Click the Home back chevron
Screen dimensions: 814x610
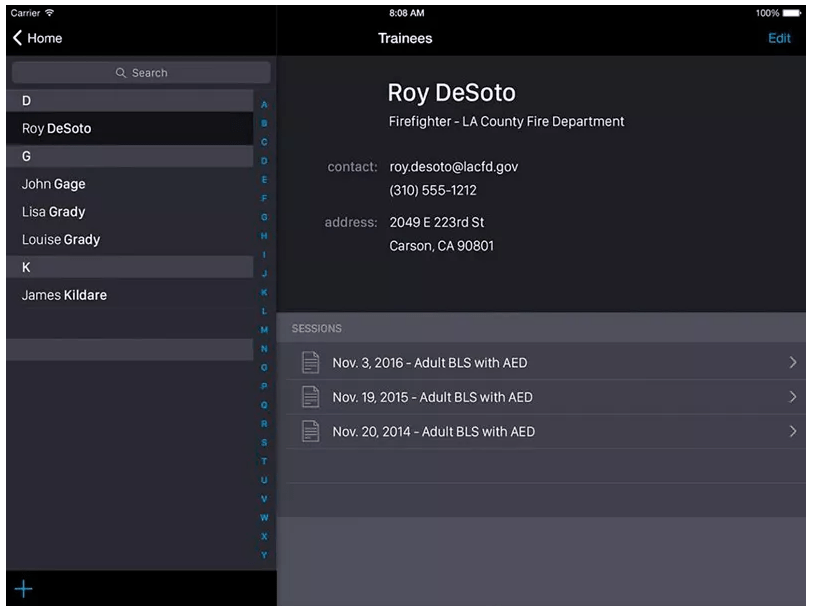pyautogui.click(x=18, y=38)
